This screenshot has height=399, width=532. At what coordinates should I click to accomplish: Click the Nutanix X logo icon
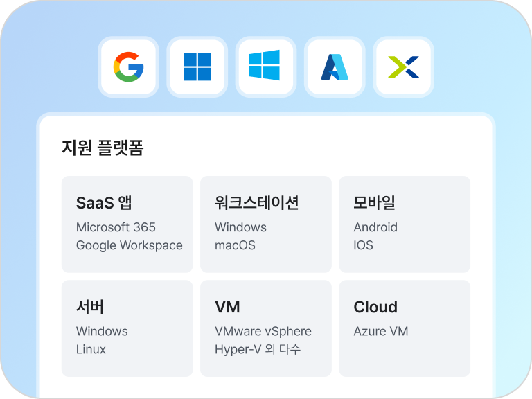coord(403,67)
